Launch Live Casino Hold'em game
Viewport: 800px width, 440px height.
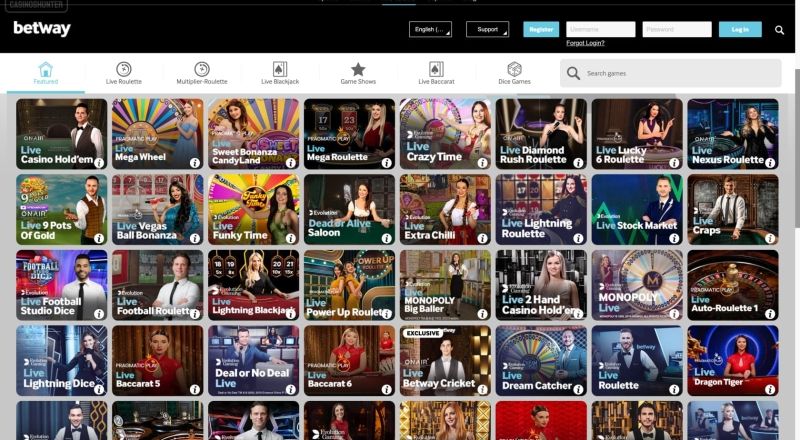click(62, 134)
